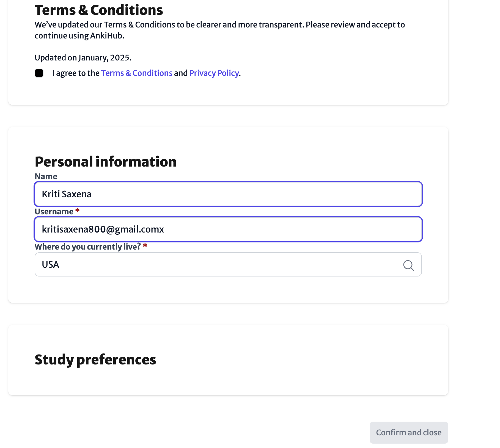Click the red asterisk beside live question
500x448 pixels.
(x=145, y=246)
